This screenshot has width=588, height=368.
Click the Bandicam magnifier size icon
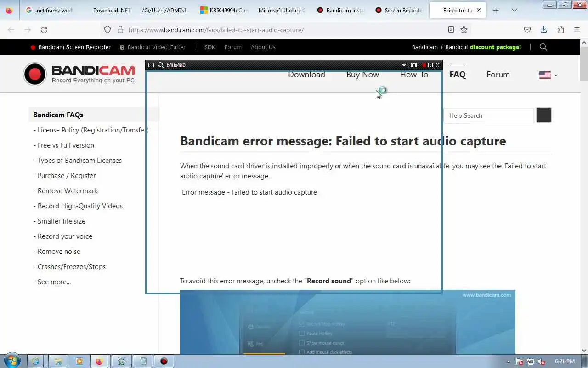point(161,65)
